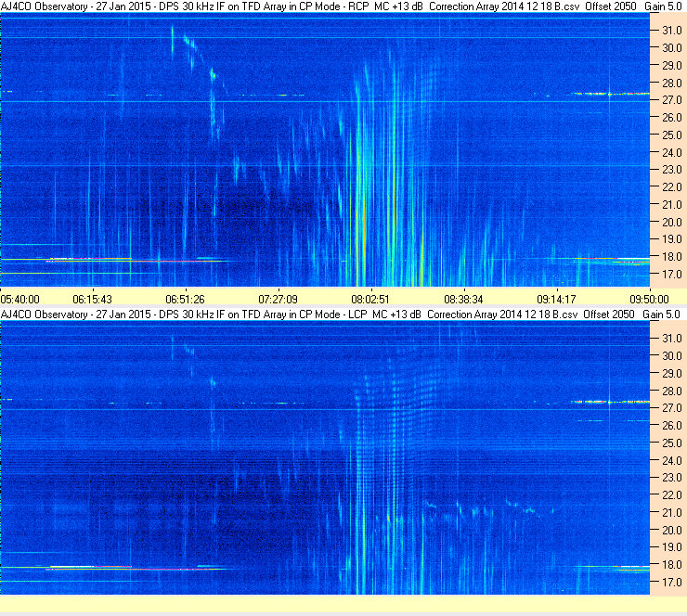Click the 17.0 frequency label in RCP plot

tap(671, 275)
